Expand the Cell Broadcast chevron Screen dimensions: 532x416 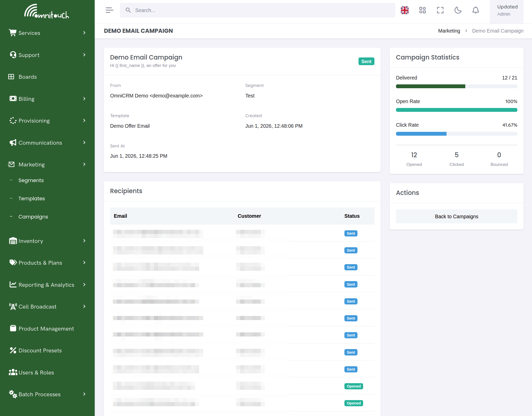(84, 306)
